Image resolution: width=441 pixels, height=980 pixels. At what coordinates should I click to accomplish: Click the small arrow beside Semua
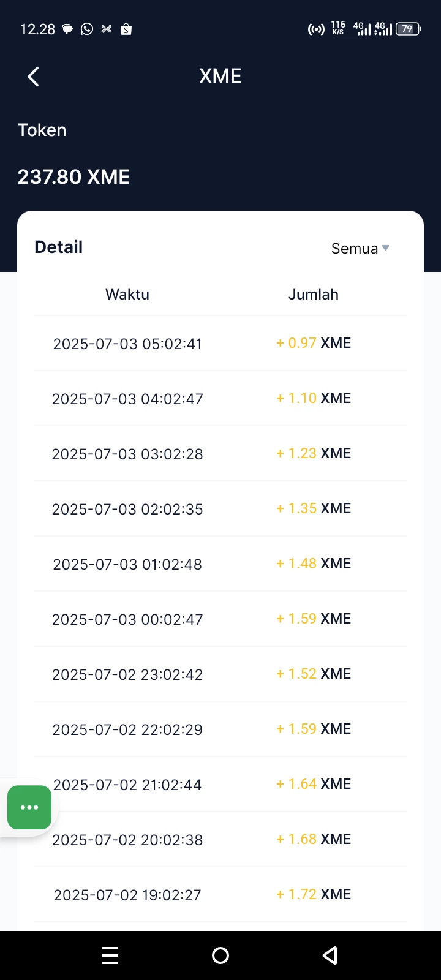(385, 248)
